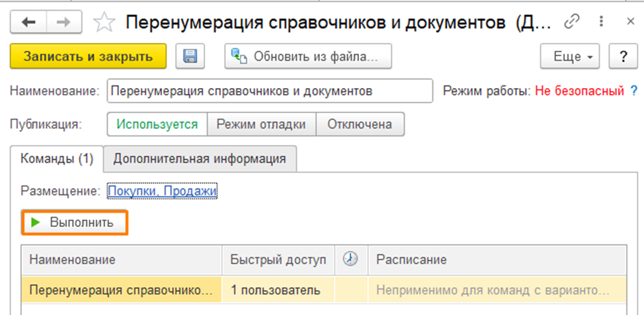
Task: Open the Дополнительная информация tab
Action: 200,159
